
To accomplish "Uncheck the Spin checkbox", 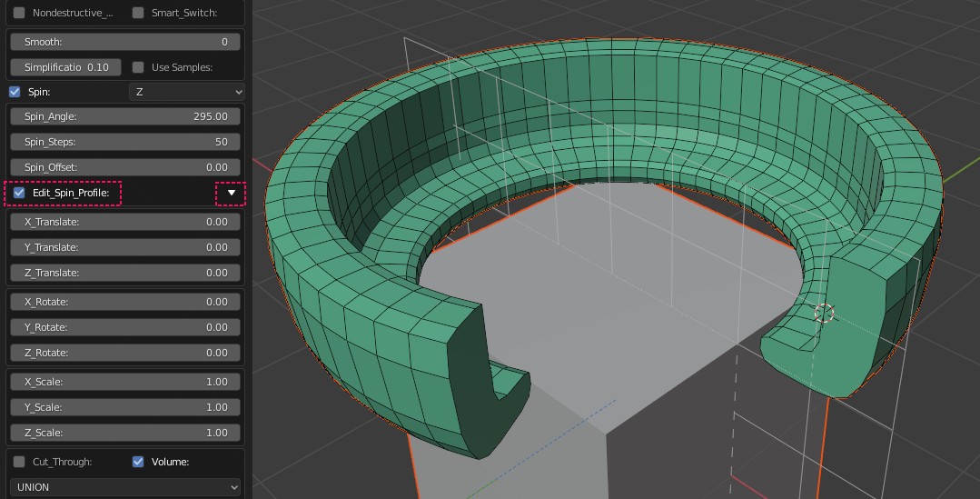I will tap(15, 92).
